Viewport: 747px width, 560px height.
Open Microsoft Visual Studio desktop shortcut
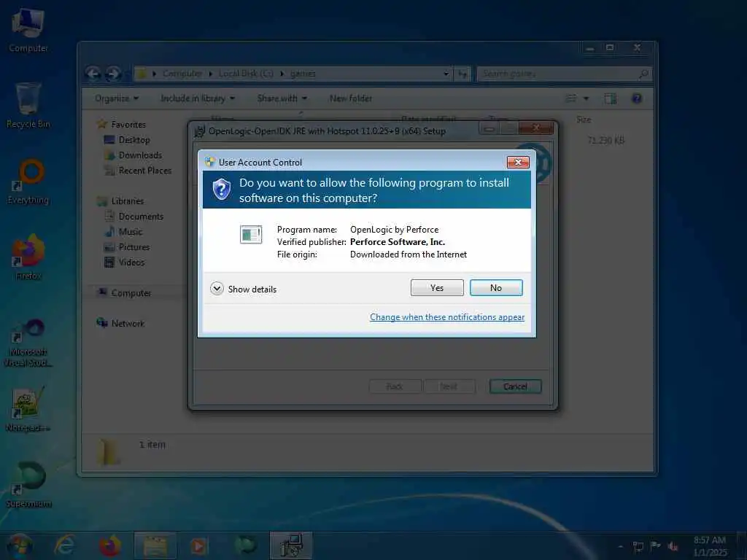pos(28,343)
